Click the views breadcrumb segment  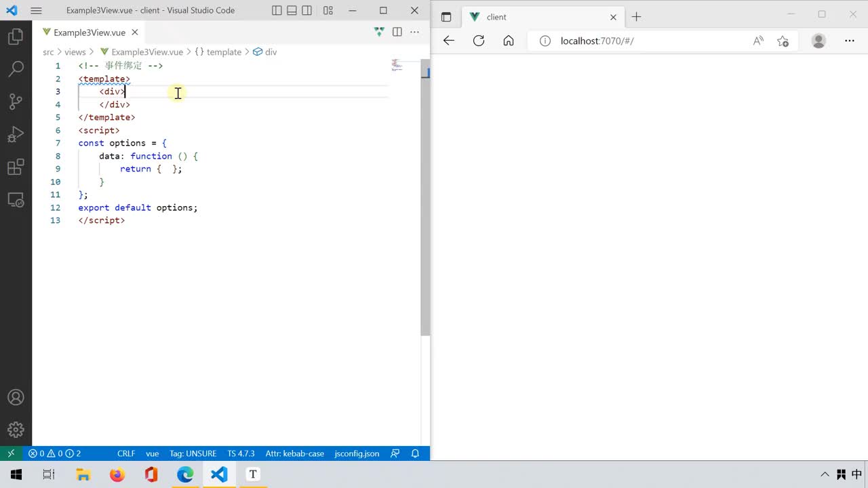[75, 52]
